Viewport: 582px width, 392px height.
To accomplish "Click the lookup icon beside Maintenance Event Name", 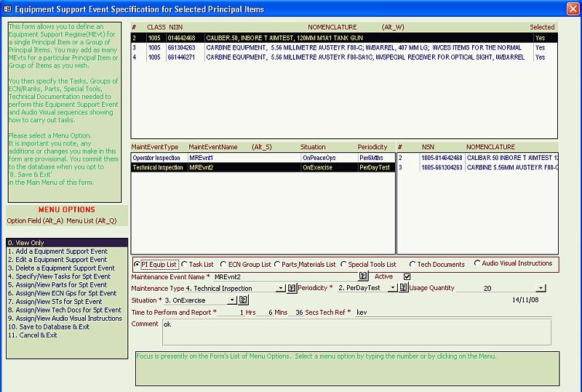I will point(363,276).
